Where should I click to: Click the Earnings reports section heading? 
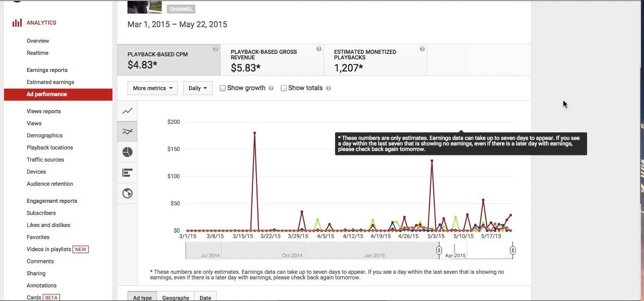47,70
